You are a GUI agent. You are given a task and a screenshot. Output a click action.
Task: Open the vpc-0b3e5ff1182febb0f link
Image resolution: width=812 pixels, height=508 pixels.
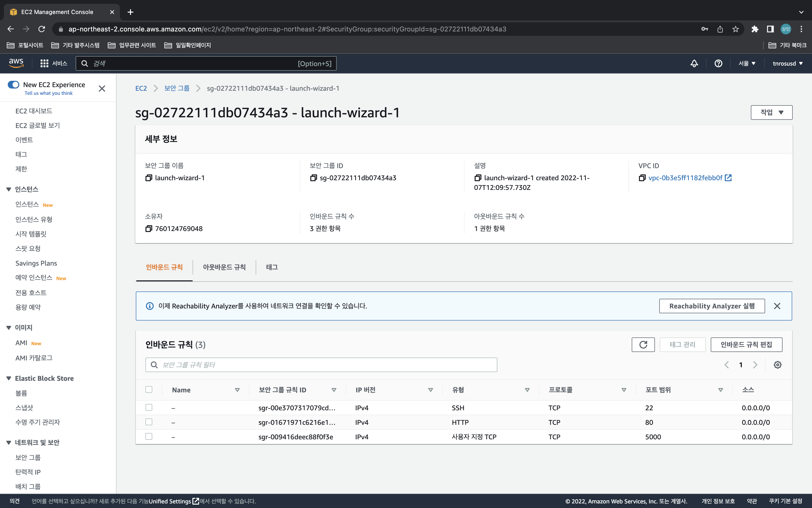[685, 178]
